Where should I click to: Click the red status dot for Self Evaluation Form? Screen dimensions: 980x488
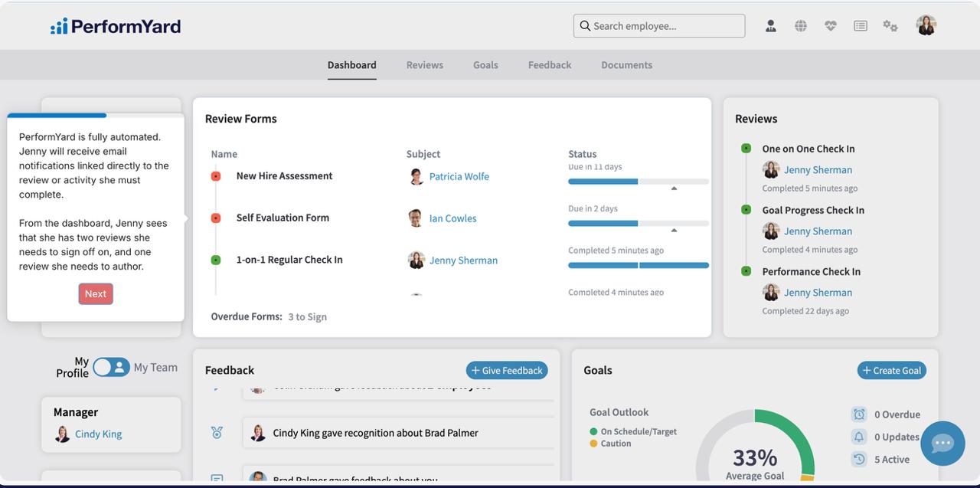(216, 218)
